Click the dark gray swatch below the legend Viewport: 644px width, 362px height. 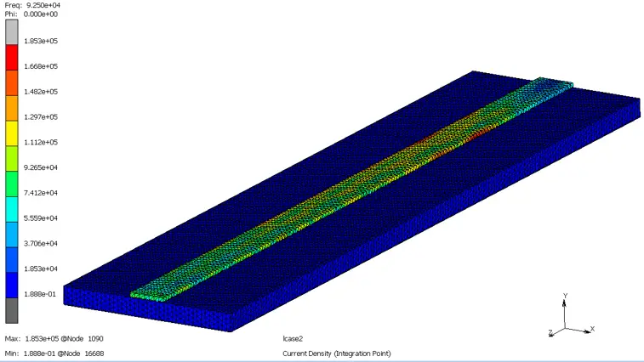tap(11, 310)
